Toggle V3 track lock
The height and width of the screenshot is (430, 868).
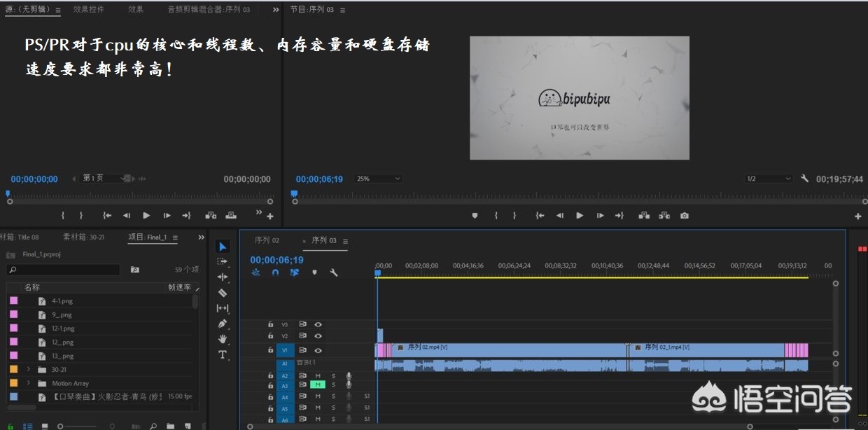[270, 325]
